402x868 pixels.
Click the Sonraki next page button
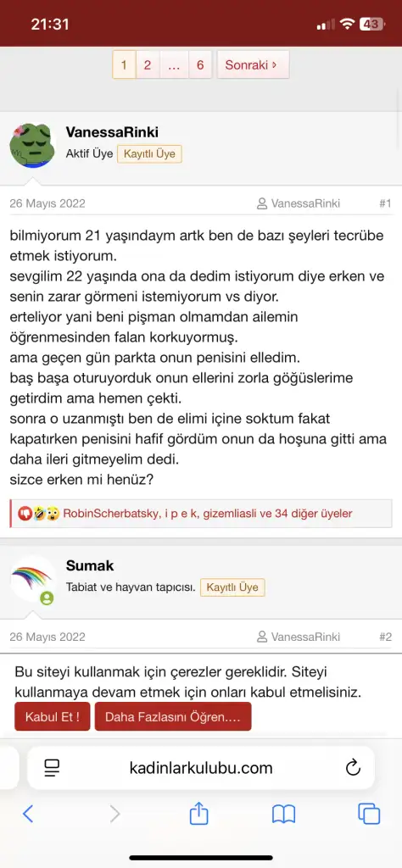click(253, 65)
